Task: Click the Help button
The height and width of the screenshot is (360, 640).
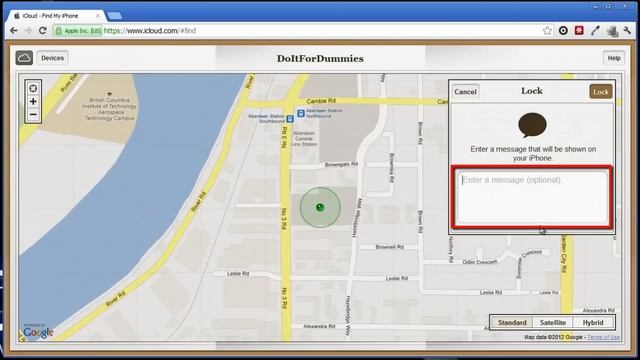Action: [x=613, y=58]
